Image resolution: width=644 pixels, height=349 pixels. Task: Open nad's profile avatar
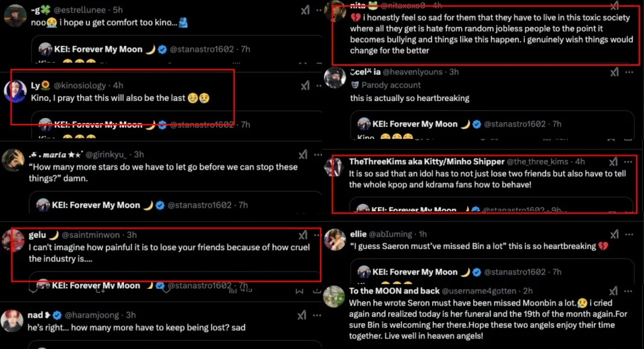pos(13,321)
